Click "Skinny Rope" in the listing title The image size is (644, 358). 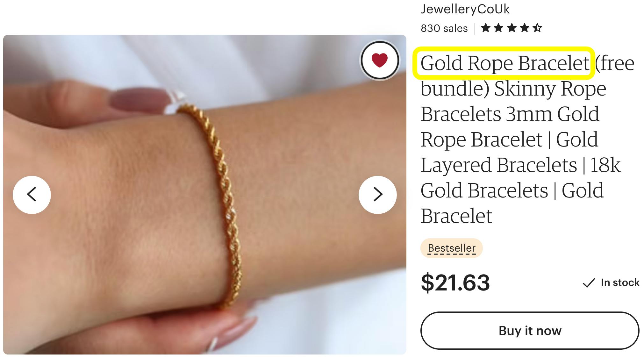pyautogui.click(x=550, y=89)
